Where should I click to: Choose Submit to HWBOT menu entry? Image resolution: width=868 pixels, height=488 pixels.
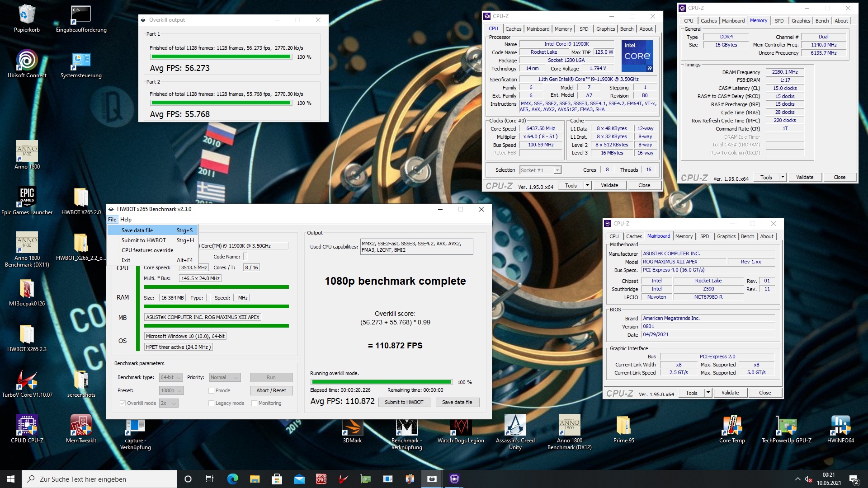tap(152, 240)
